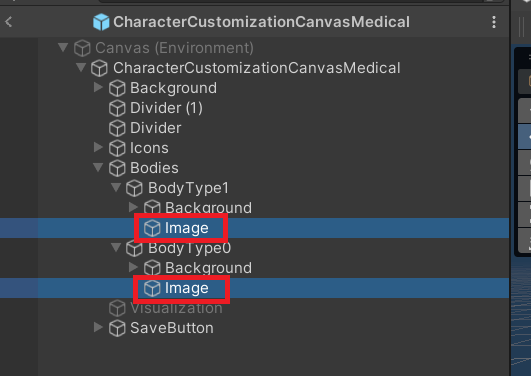Click the cube icon beside Divider (1)
The image size is (531, 376).
(x=117, y=108)
